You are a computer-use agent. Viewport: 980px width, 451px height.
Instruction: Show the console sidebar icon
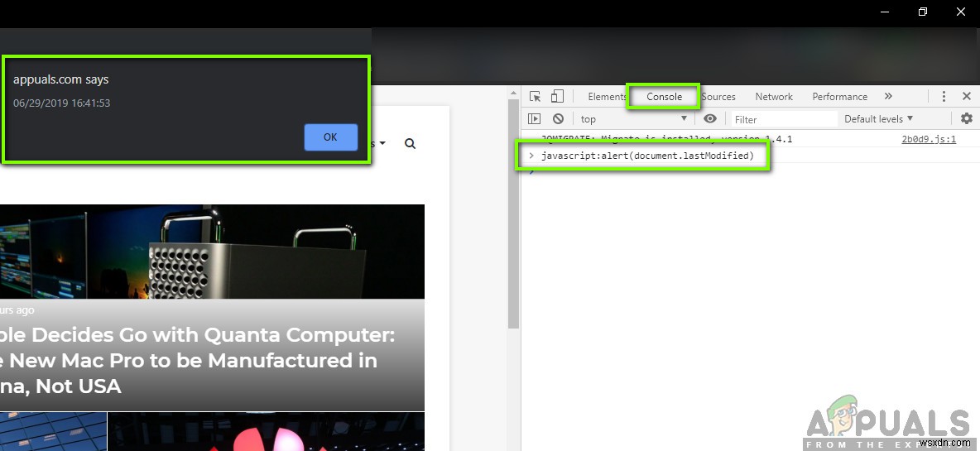coord(534,118)
